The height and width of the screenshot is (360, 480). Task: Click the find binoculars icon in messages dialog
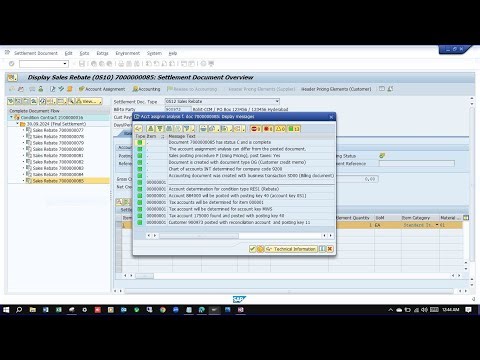tap(169, 128)
